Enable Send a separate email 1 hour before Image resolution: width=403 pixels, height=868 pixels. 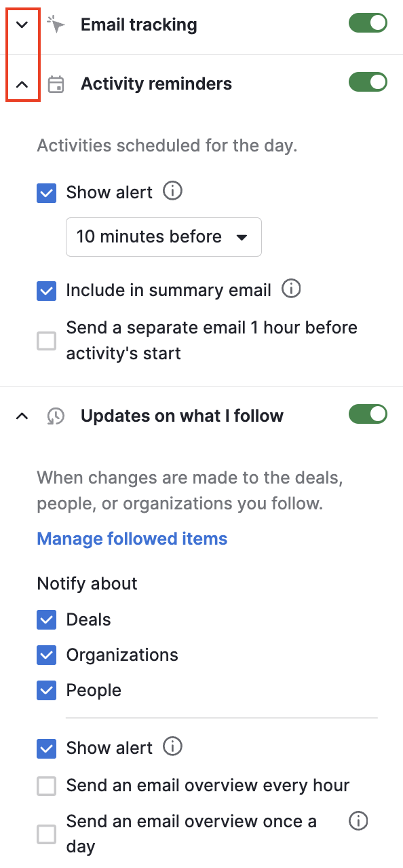[x=46, y=340]
